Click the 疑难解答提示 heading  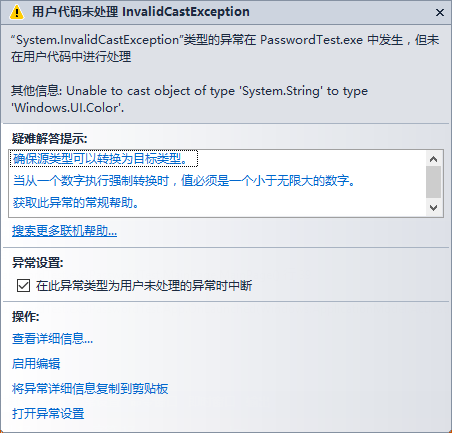pyautogui.click(x=50, y=138)
